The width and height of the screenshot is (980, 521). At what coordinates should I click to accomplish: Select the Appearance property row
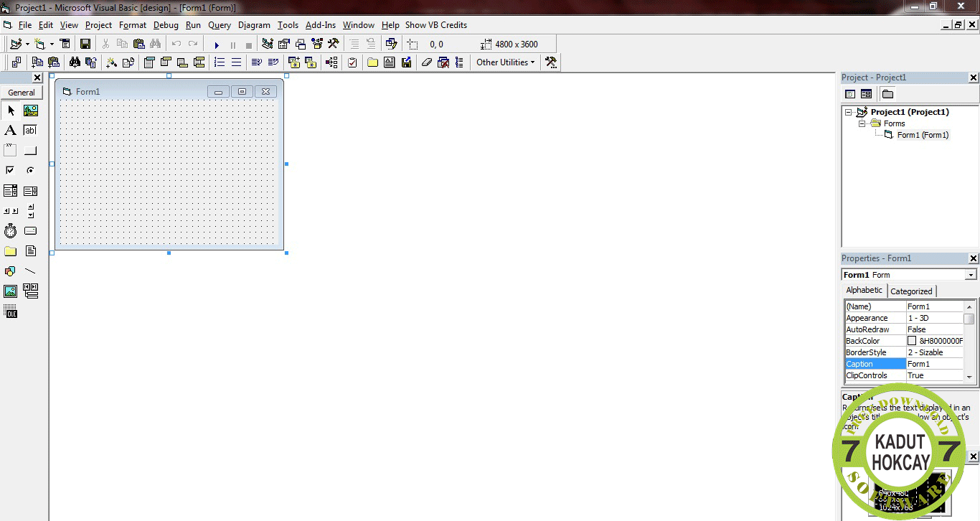tap(904, 318)
